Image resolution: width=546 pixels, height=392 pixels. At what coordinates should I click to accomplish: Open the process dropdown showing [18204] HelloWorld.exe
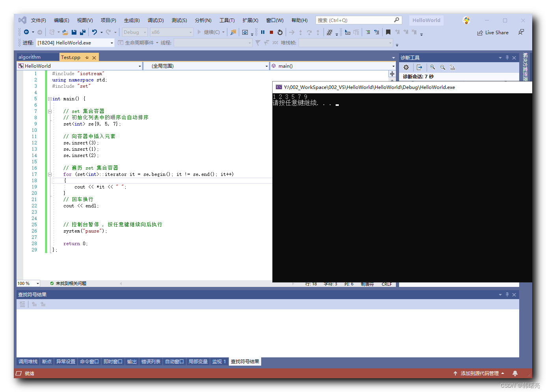tap(75, 43)
